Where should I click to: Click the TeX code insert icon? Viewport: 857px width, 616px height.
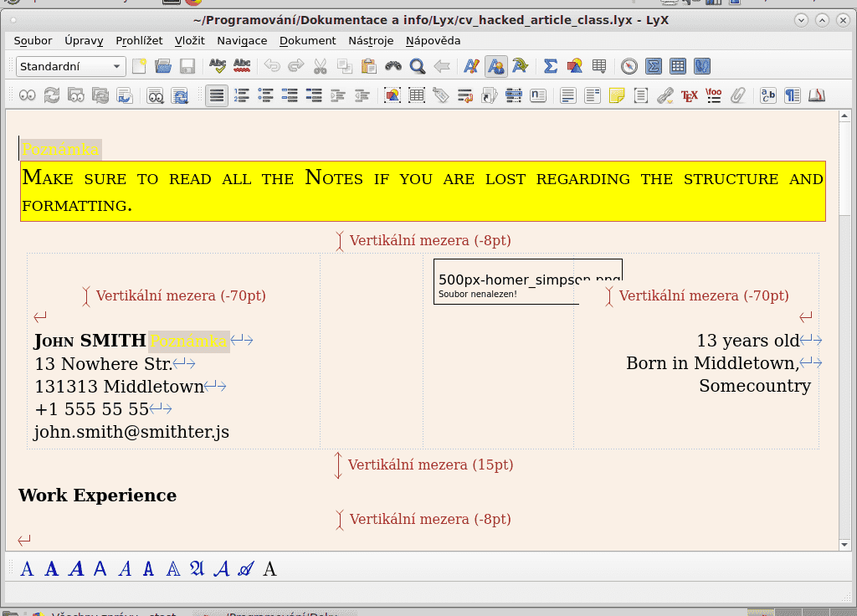click(689, 95)
